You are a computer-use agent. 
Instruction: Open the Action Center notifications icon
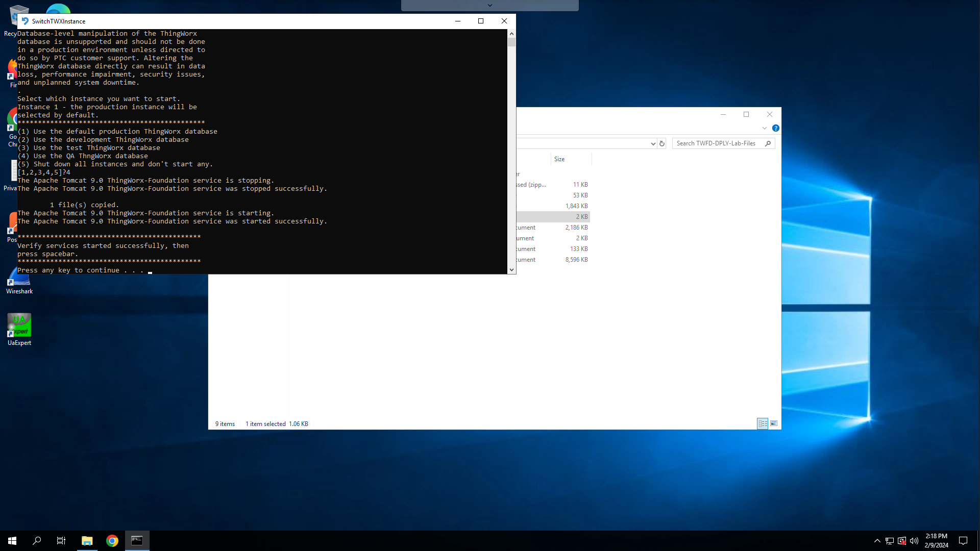point(963,541)
